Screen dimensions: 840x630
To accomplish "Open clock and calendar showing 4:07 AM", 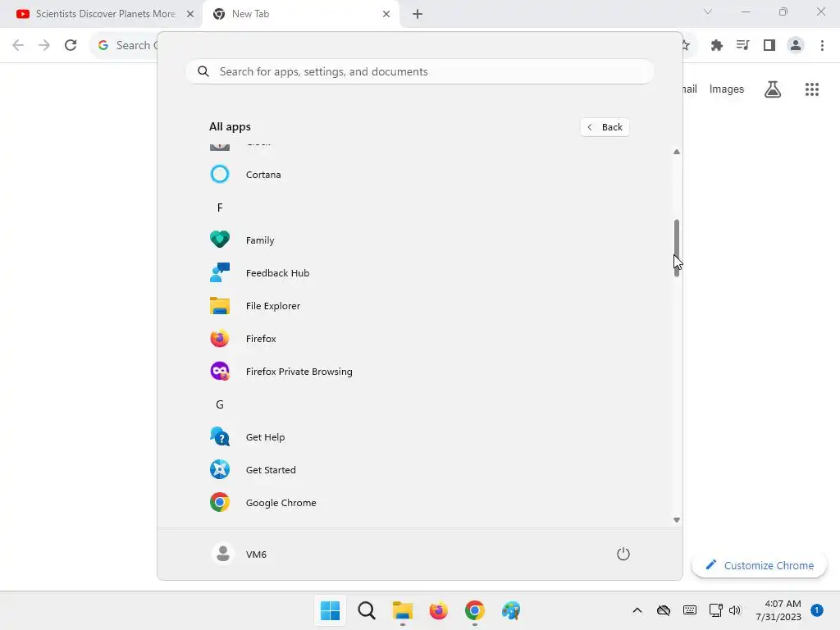I will point(778,610).
